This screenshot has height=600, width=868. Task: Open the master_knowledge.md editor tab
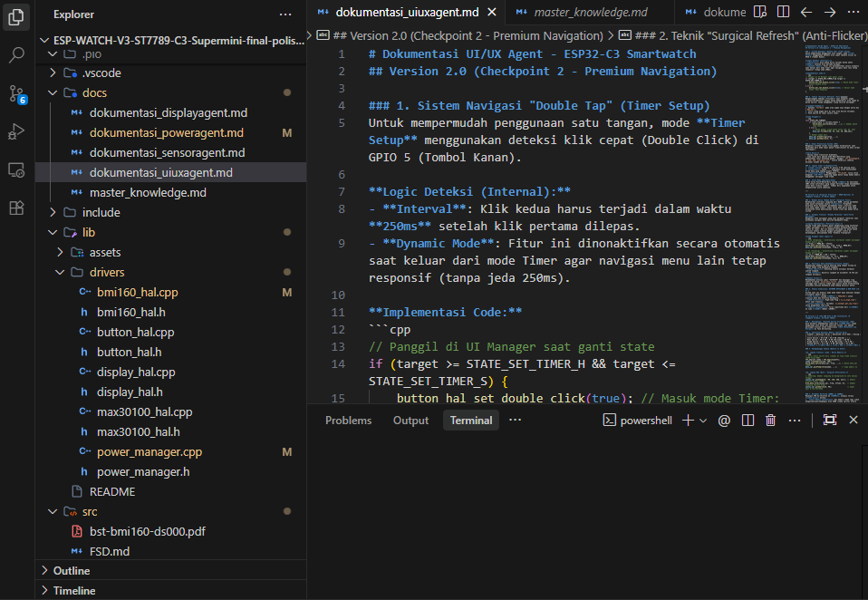point(590,12)
